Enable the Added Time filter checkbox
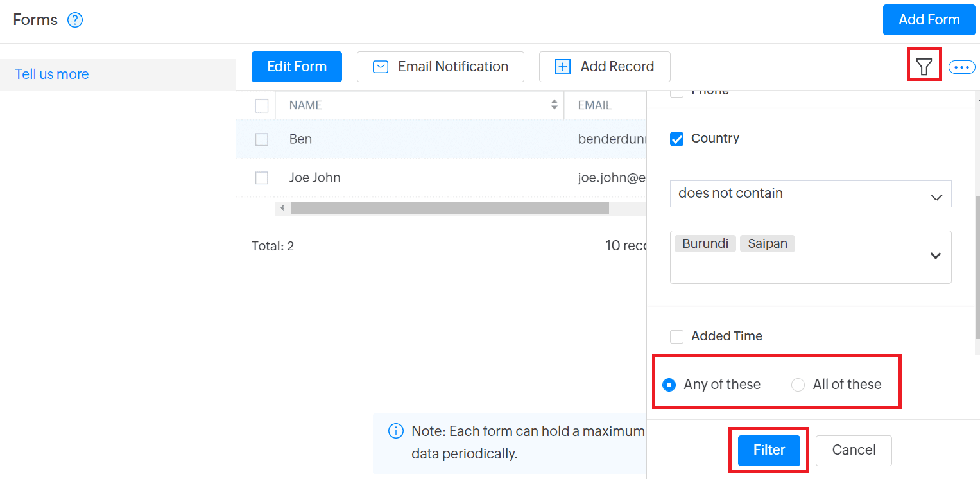The height and width of the screenshot is (479, 980). 676,336
